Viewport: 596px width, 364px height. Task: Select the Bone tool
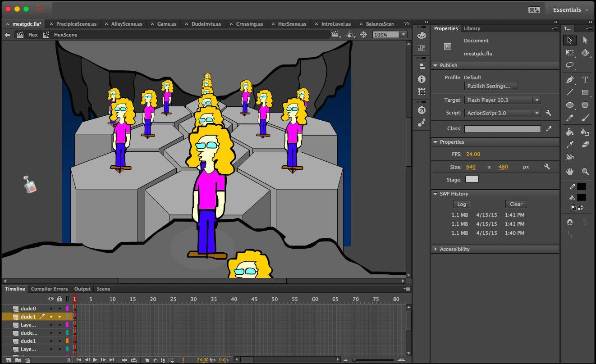point(570,157)
